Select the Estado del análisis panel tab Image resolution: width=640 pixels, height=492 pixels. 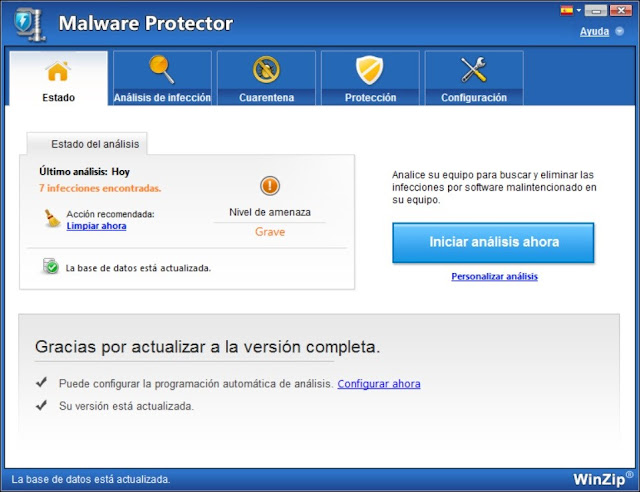tap(87, 144)
